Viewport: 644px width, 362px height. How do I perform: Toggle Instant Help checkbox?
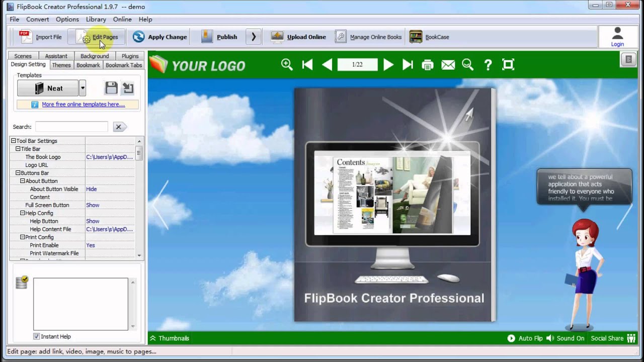coord(36,336)
